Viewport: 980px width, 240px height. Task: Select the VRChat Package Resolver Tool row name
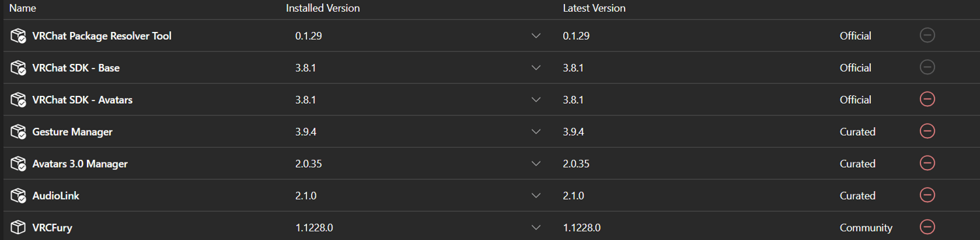102,36
